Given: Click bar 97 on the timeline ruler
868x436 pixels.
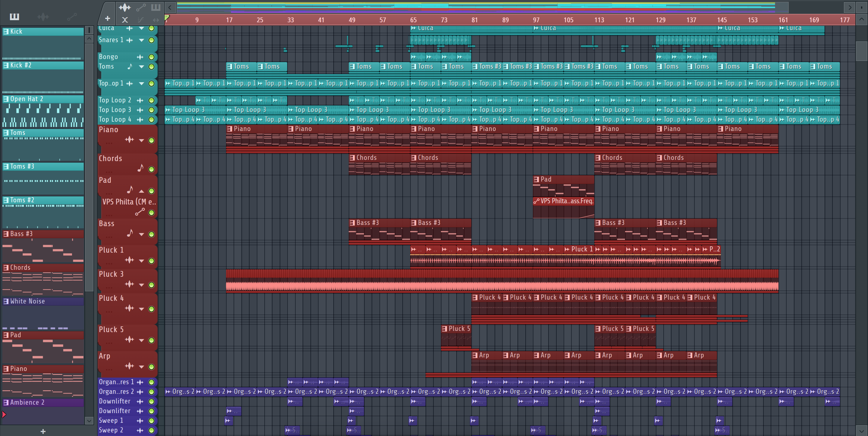Looking at the screenshot, I should (x=536, y=20).
